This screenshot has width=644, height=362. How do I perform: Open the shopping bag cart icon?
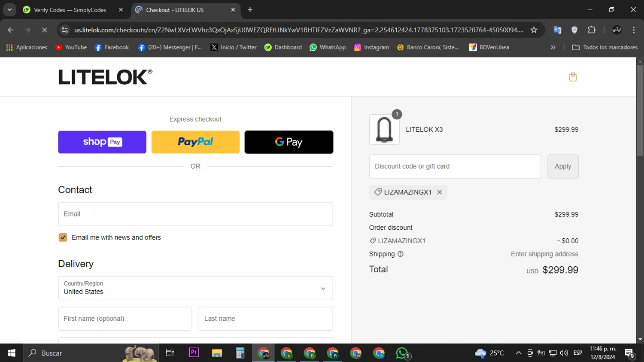(573, 77)
